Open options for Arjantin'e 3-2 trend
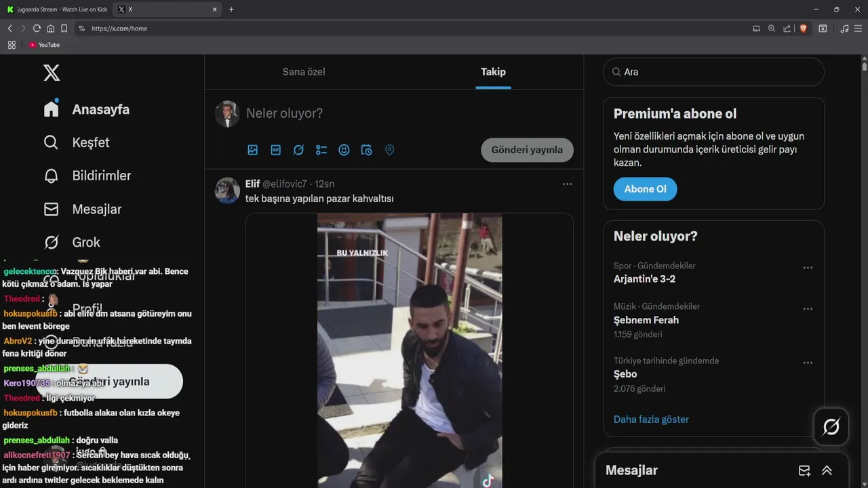Screen dimensions: 868x488 click(x=808, y=268)
